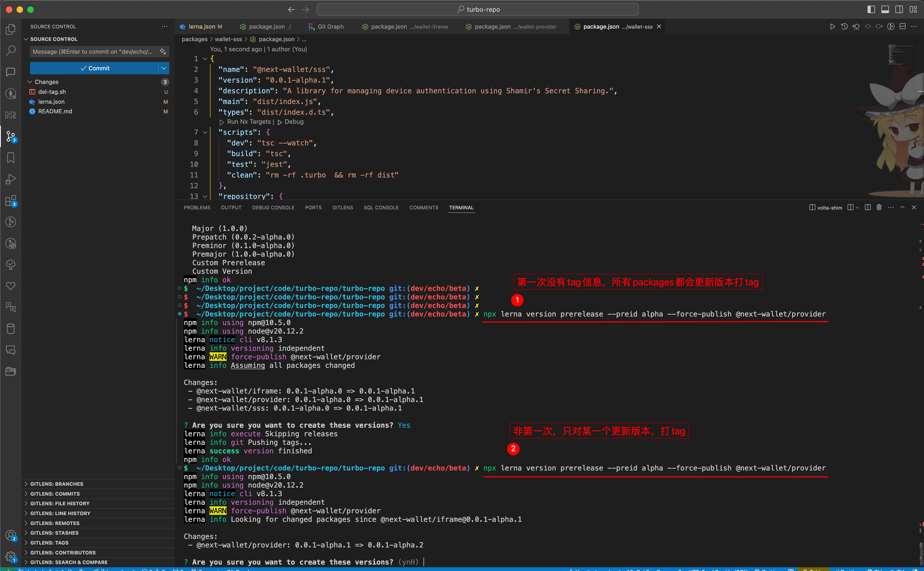
Task: Click the turbo-repo command center search box
Action: point(477,9)
